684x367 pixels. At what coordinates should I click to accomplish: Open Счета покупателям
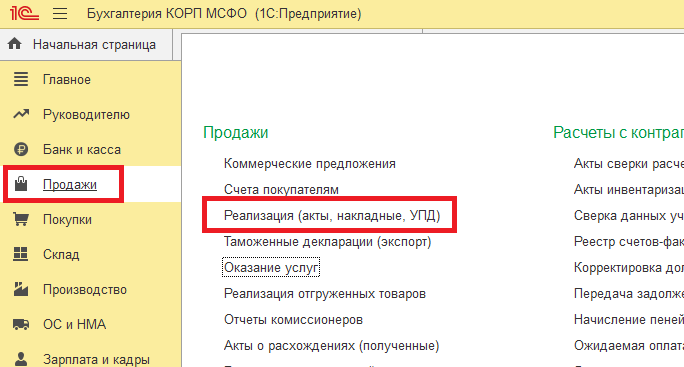coord(281,190)
